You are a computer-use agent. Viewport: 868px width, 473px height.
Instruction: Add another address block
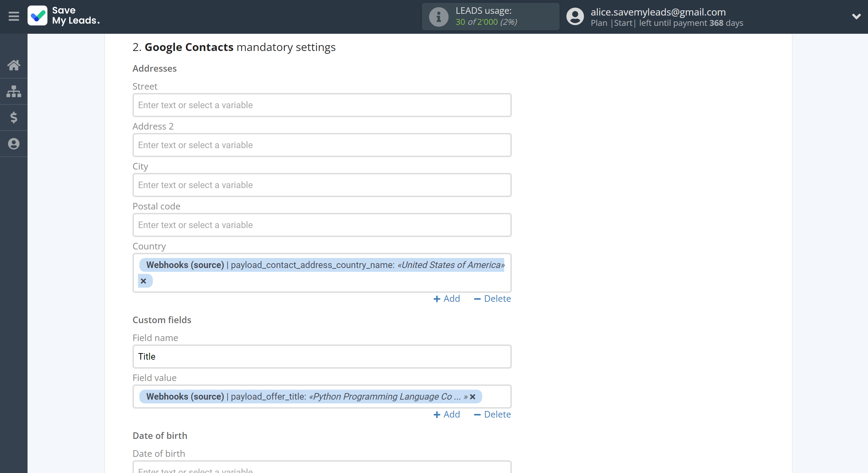tap(446, 299)
